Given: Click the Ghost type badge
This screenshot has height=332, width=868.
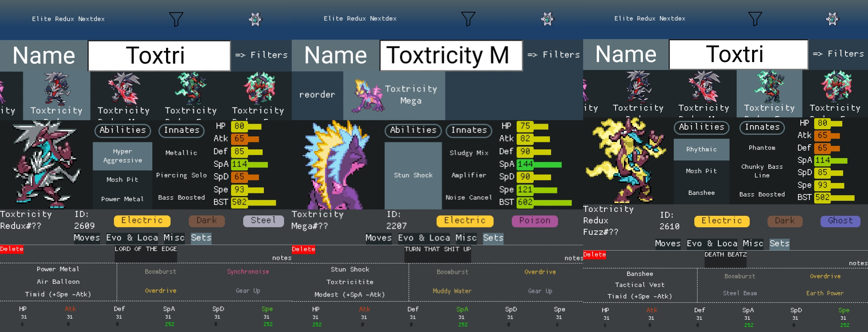Looking at the screenshot, I should pyautogui.click(x=840, y=221).
